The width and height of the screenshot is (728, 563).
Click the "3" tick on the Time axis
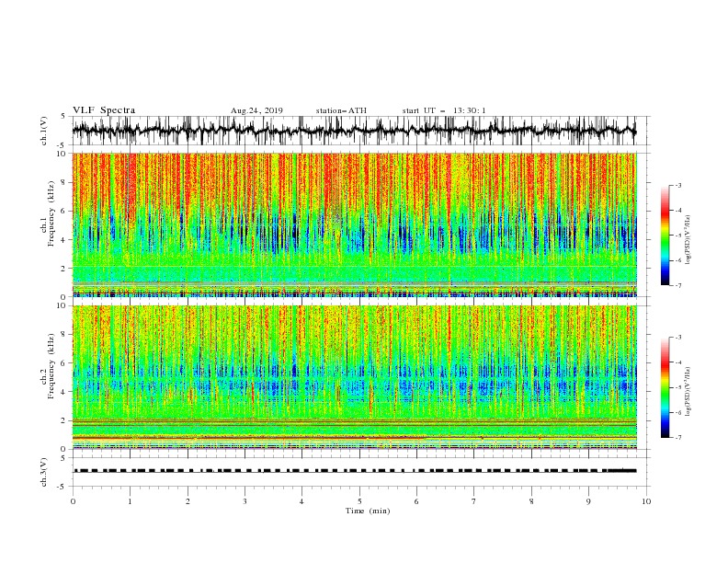[245, 501]
